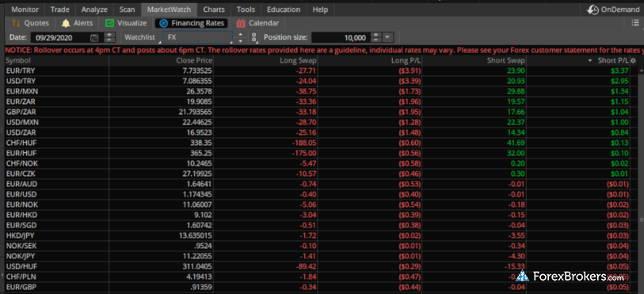Click close price 7.733525 cell
The height and width of the screenshot is (294, 644).
pyautogui.click(x=197, y=71)
